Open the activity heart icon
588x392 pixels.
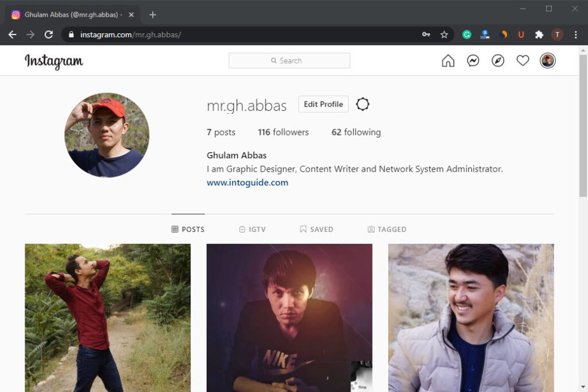(523, 61)
